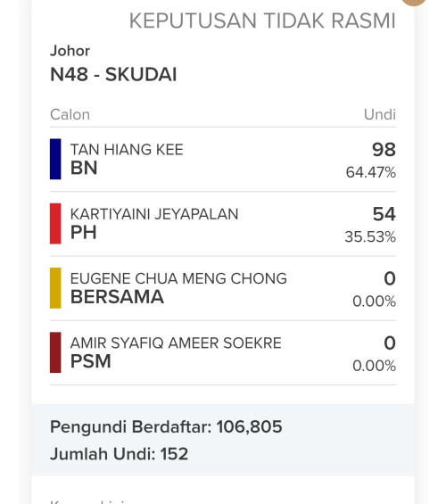Screen dimensions: 446x504
Task: Select candidate KARTIYAINI JEYAPALAN
Action: point(154,214)
